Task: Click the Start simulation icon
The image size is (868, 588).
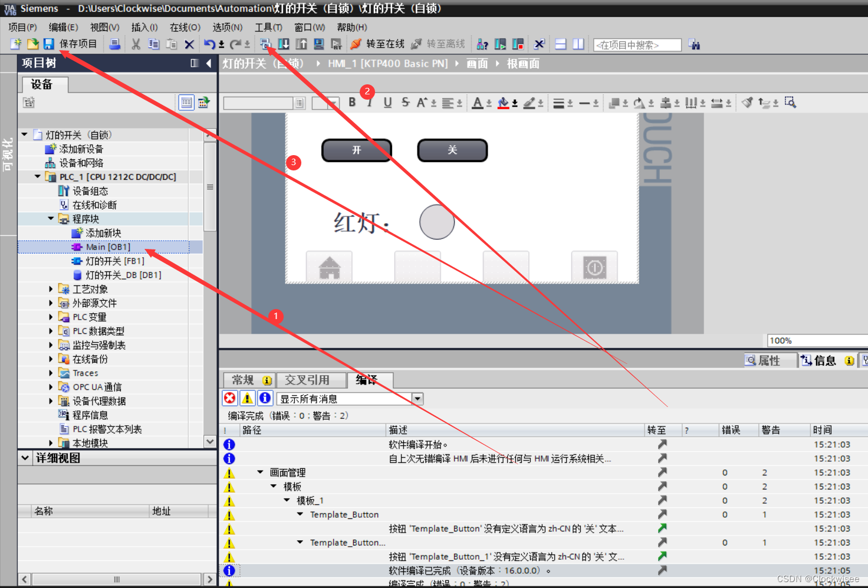Action: click(319, 44)
